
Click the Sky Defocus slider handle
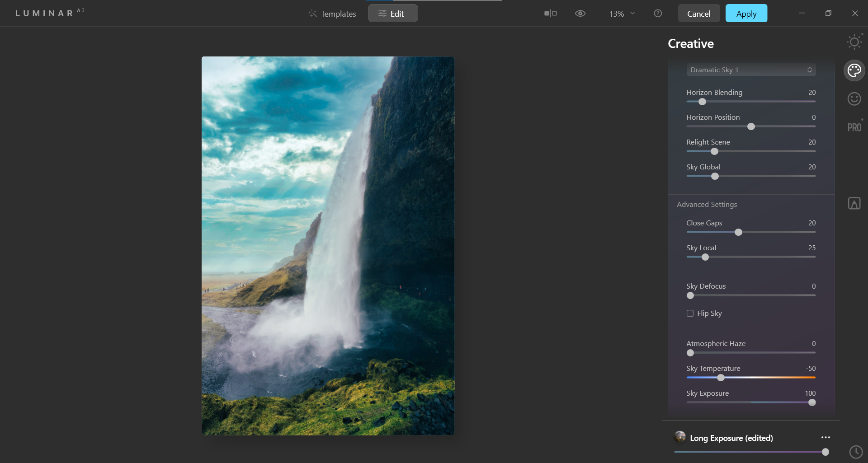(x=690, y=295)
